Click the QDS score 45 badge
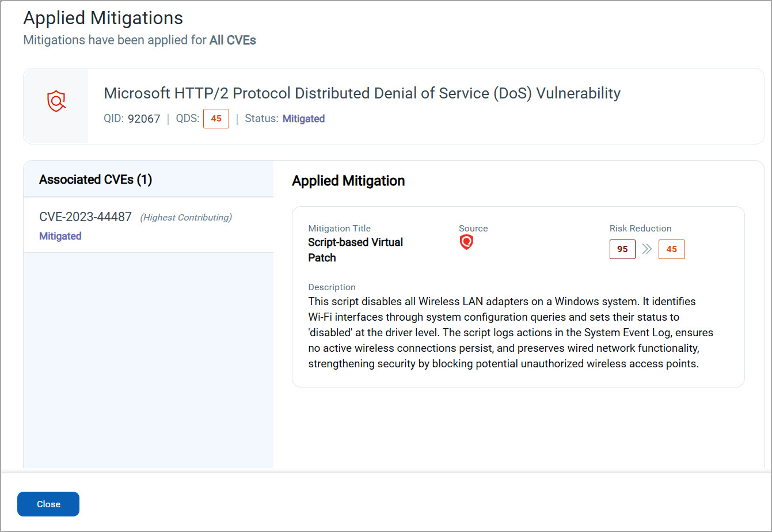This screenshot has width=772, height=532. coord(216,119)
